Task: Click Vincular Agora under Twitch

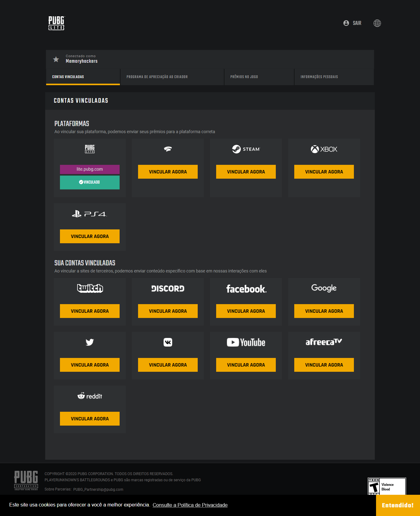Action: (90, 311)
